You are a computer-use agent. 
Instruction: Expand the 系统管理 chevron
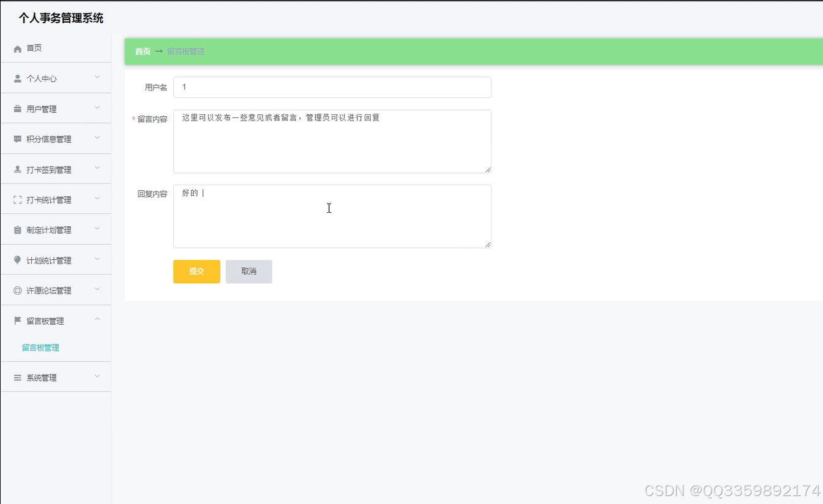click(x=97, y=376)
